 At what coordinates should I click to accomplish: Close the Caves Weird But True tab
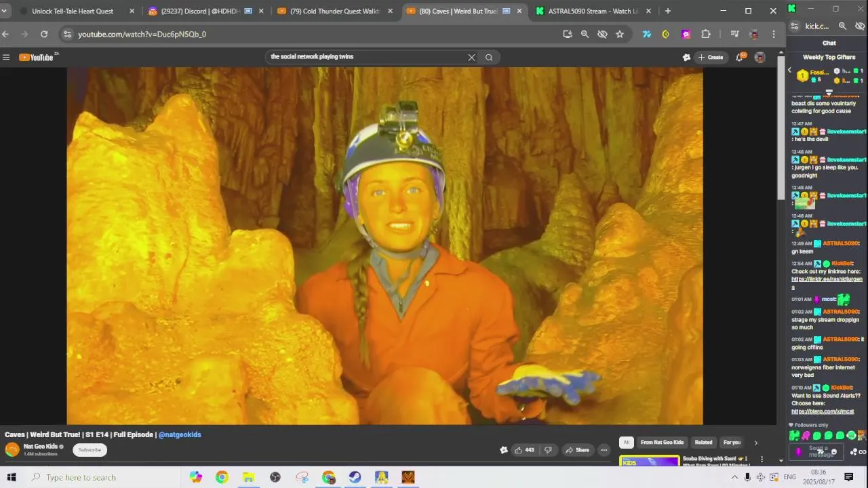coord(519,11)
